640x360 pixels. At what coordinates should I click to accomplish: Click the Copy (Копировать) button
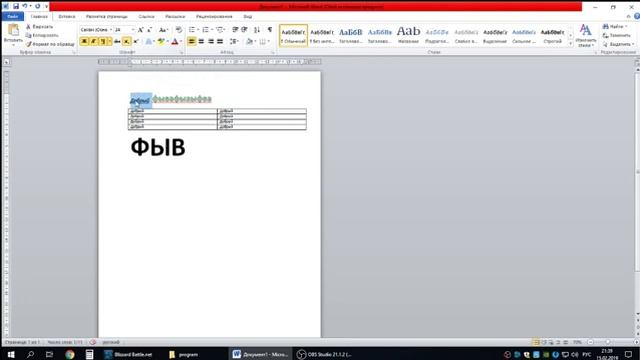42,35
